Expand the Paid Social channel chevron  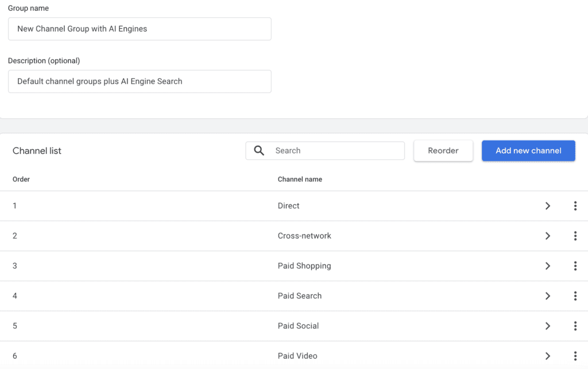[x=548, y=326]
